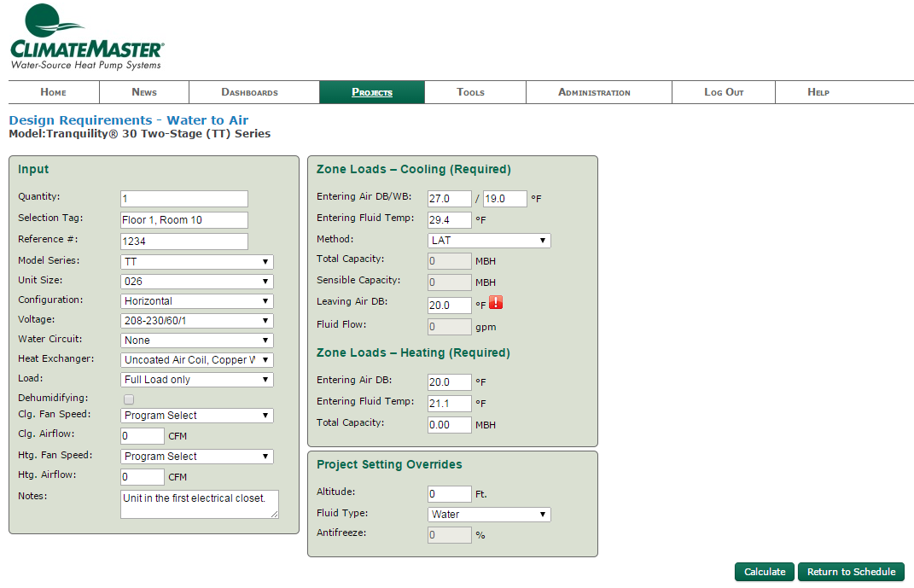
Task: Click the heating Entering Air DB field
Action: click(x=450, y=382)
